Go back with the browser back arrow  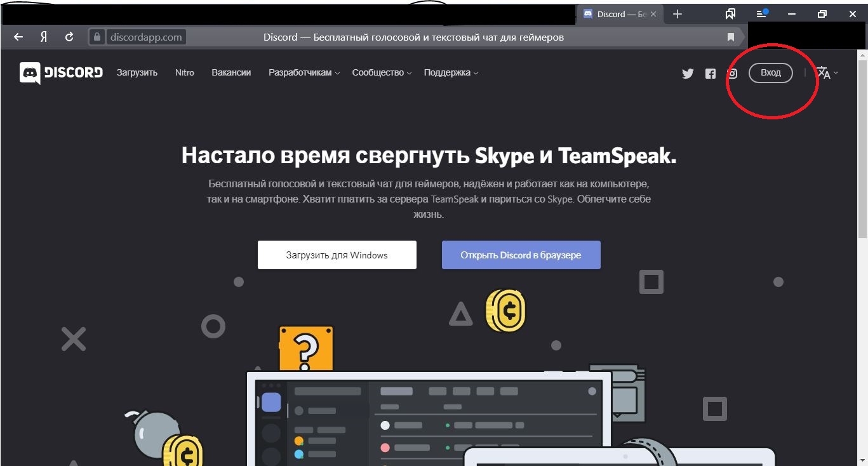pyautogui.click(x=18, y=37)
